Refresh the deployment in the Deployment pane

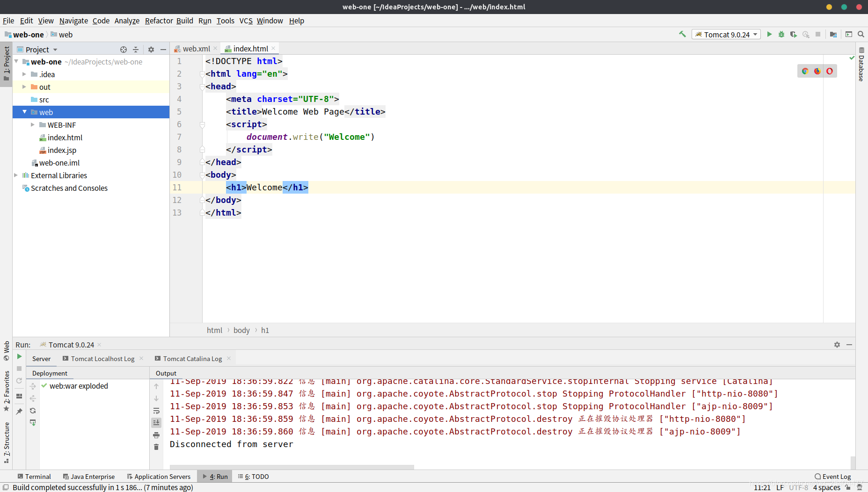[33, 411]
